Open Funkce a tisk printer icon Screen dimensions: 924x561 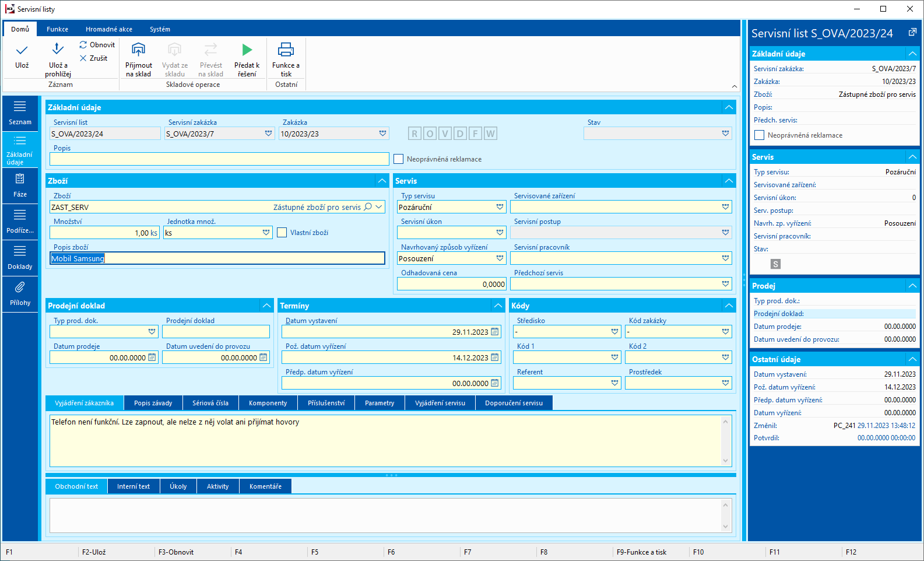pos(286,50)
